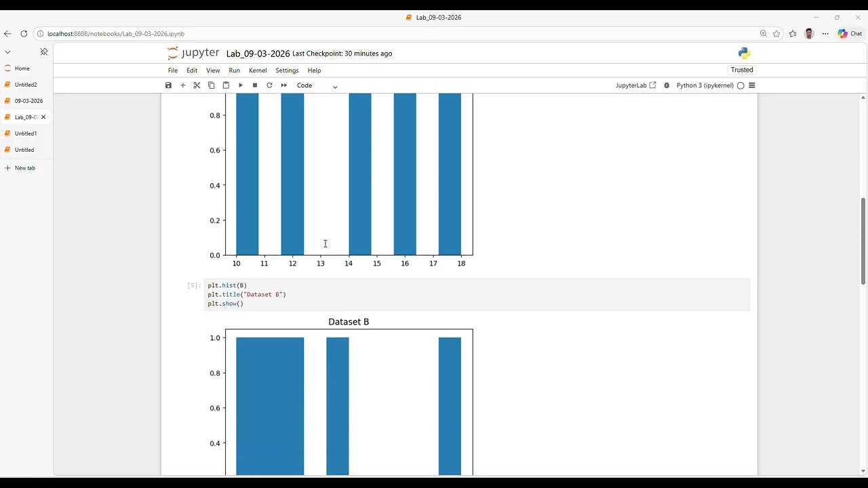This screenshot has height=488, width=868.
Task: Toggle the vertical tabs pin icon
Action: click(x=44, y=52)
